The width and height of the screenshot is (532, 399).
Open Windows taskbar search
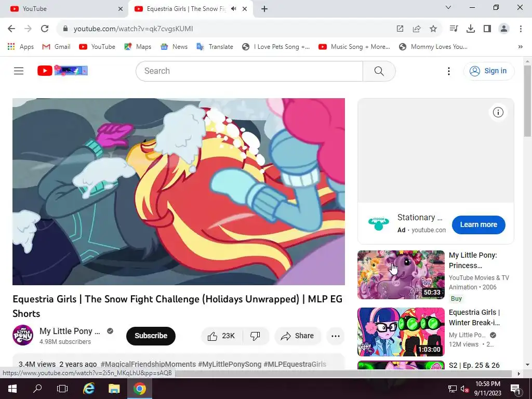click(x=37, y=389)
